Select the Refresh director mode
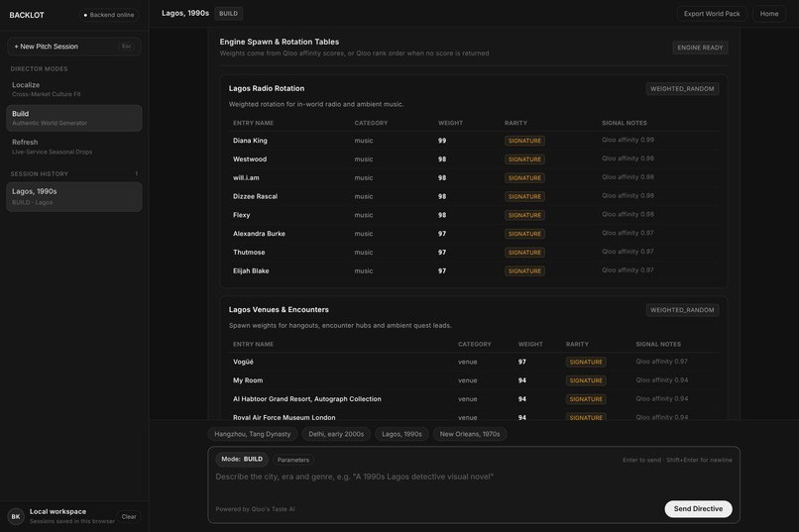Viewport: 799px width, 532px height. click(x=74, y=147)
